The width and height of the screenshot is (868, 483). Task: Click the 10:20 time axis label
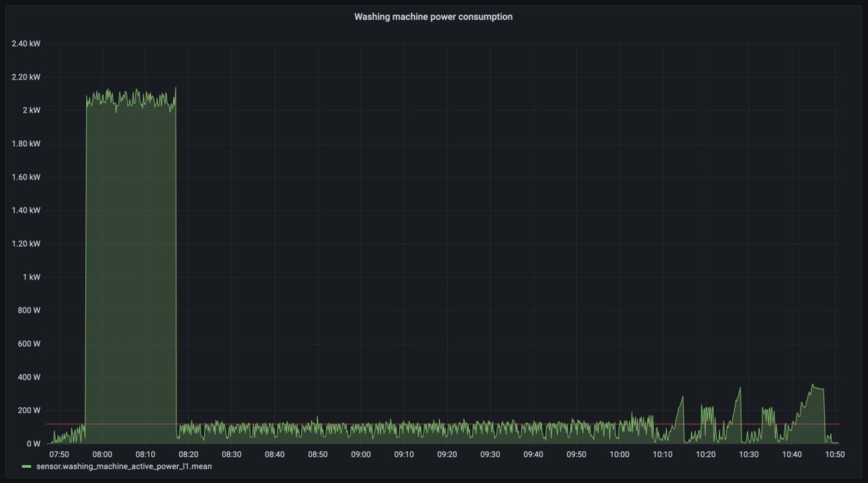[x=706, y=454]
